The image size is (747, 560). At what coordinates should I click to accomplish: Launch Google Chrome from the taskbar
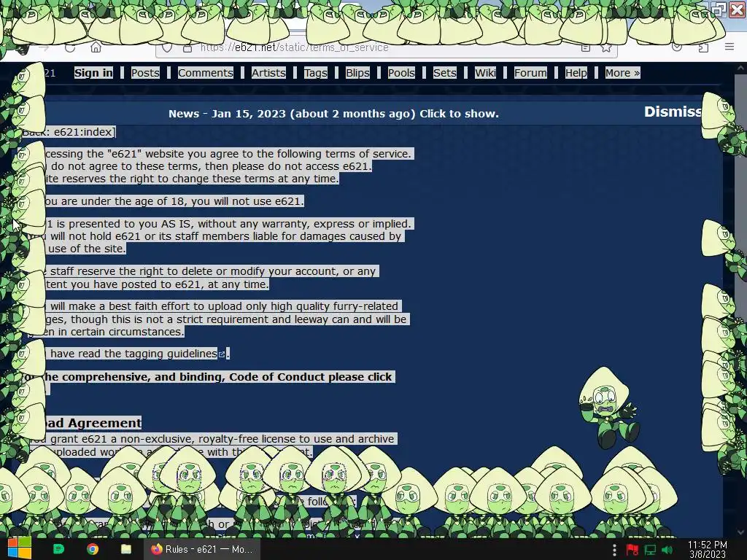pos(93,549)
